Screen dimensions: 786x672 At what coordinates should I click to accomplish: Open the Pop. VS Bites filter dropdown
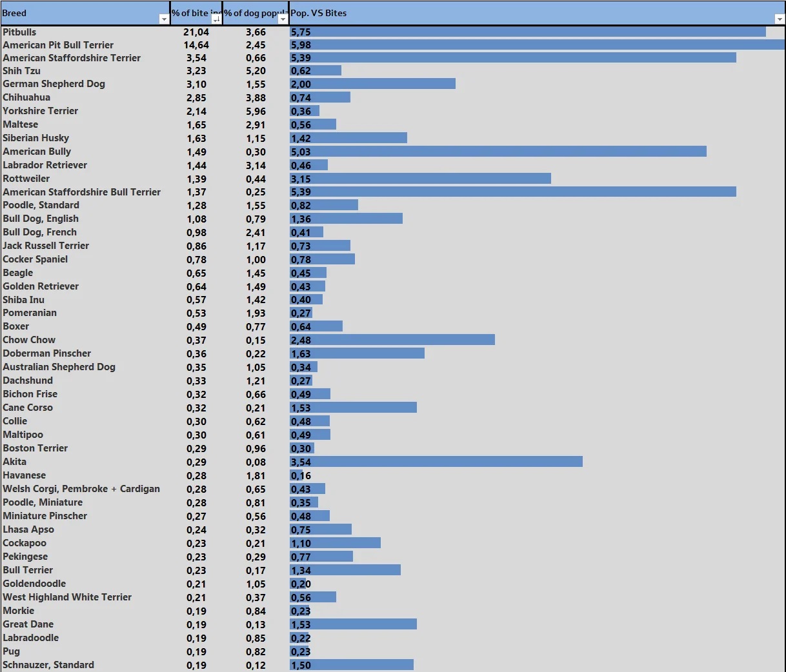pos(780,19)
